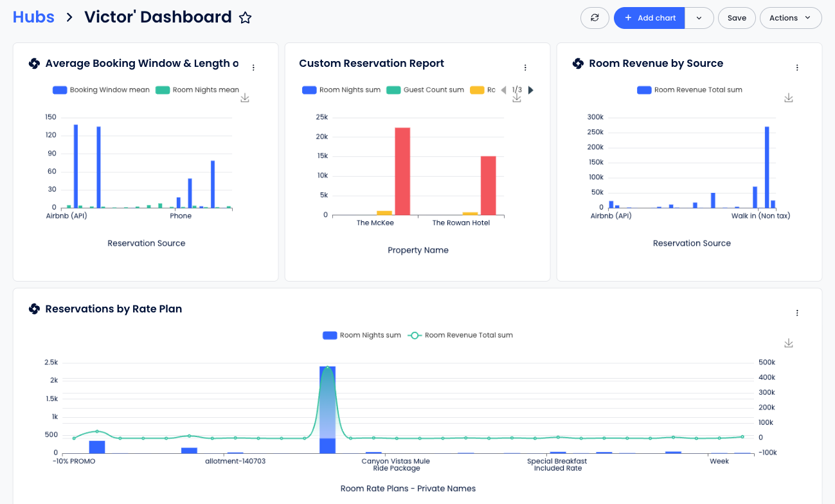Image resolution: width=835 pixels, height=504 pixels.
Task: Download the Room Revenue by Source chart
Action: coord(789,98)
